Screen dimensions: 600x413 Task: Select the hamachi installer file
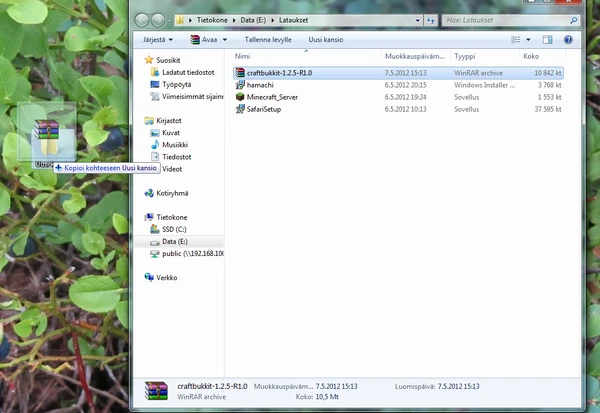click(398, 85)
